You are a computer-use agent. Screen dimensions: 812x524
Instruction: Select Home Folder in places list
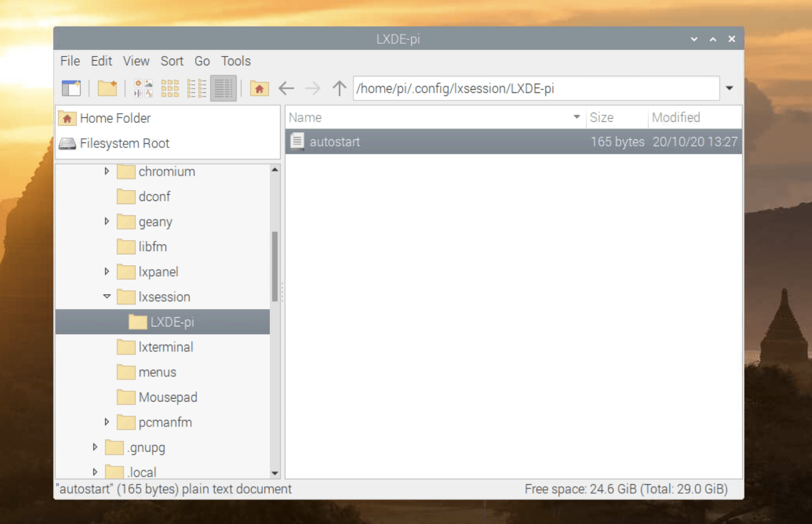[x=167, y=118]
